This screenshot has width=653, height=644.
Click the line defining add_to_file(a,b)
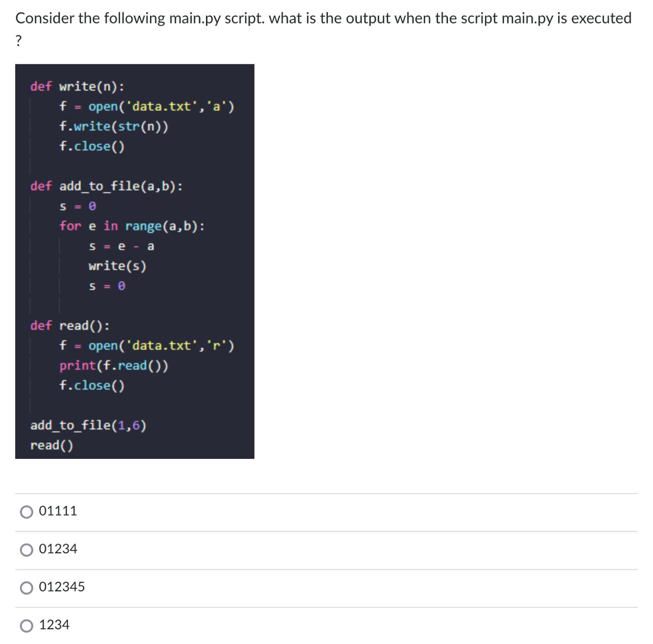[x=108, y=186]
